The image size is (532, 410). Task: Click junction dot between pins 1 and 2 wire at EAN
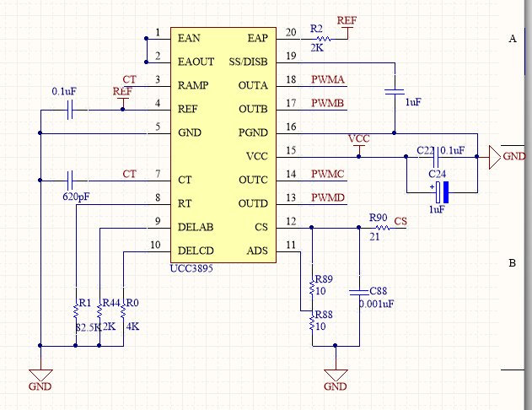[x=146, y=39]
